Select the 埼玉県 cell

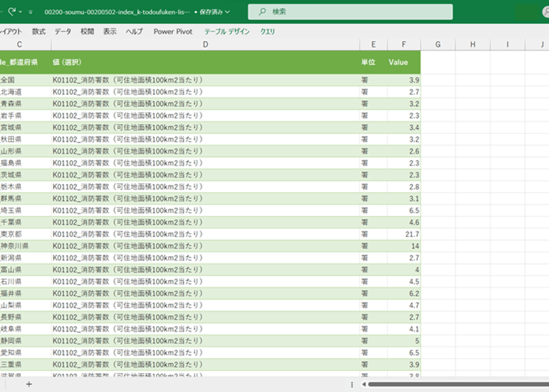click(26, 211)
